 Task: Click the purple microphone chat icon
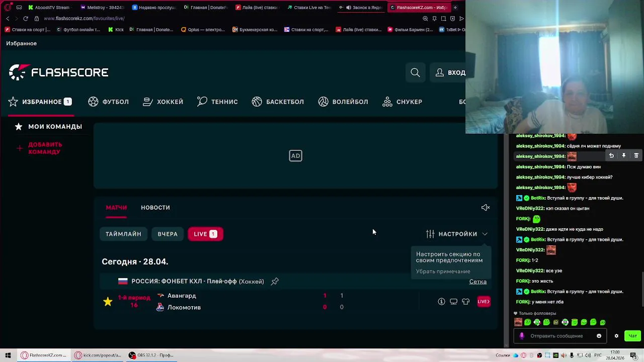[522, 336]
